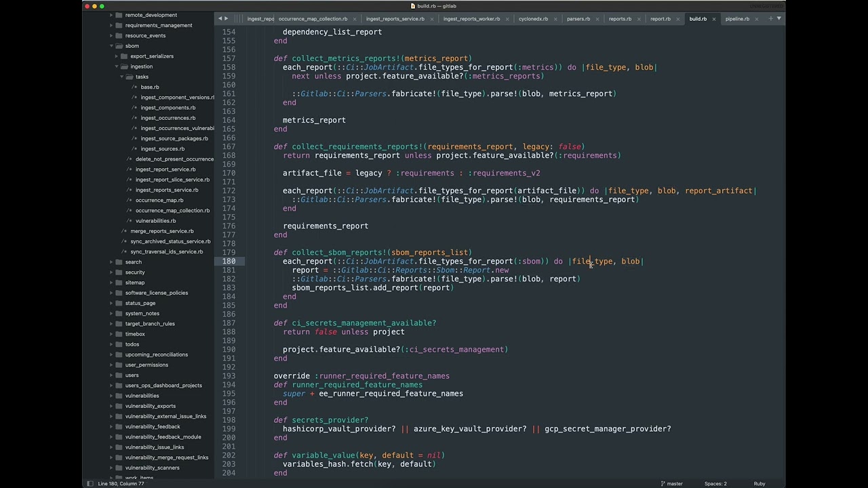Expand the search folder arrow
Viewport: 868px width, 488px height.
[111, 262]
